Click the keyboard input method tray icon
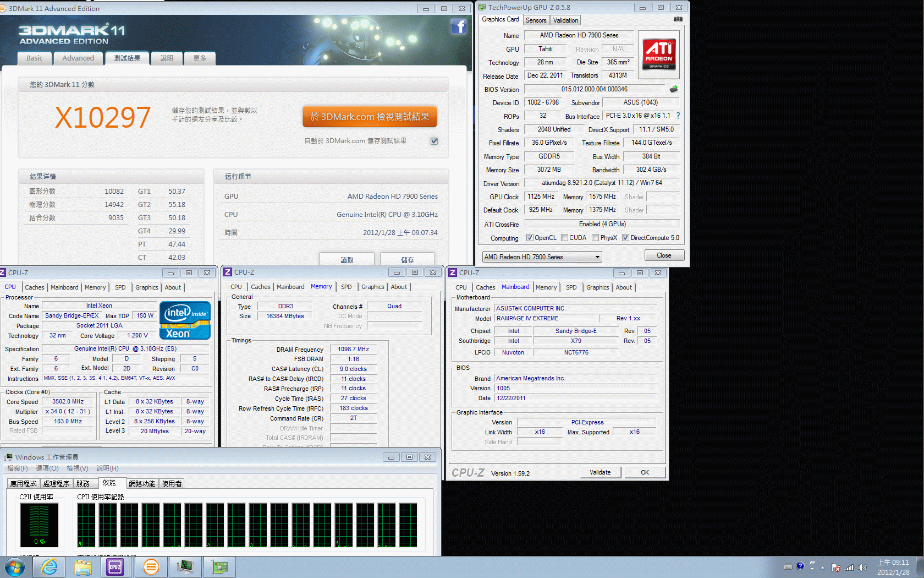Viewport: 924px width, 578px height. coord(788,567)
